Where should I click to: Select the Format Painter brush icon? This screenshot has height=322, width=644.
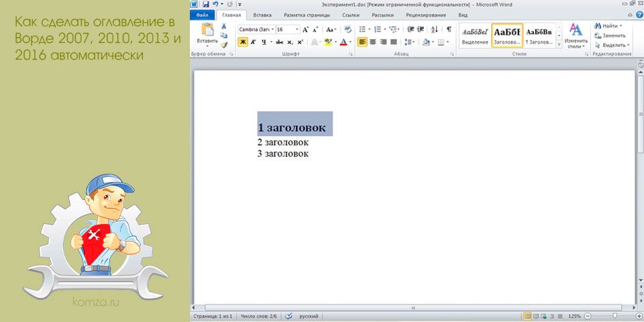click(224, 44)
